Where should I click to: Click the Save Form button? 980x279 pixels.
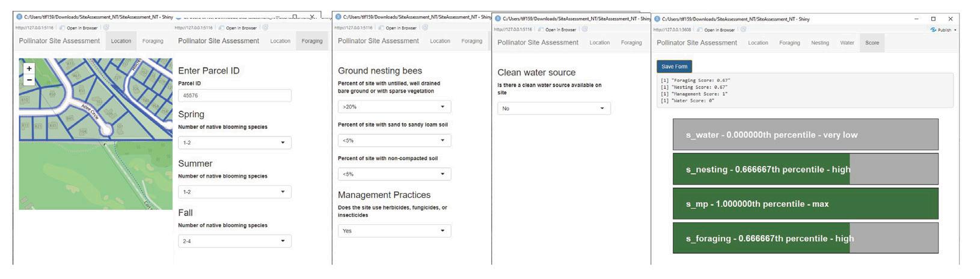coord(674,67)
